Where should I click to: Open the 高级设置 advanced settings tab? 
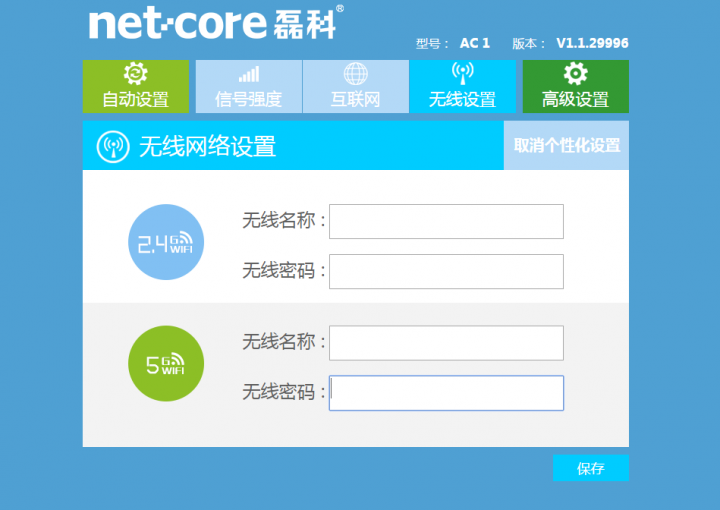tap(576, 86)
